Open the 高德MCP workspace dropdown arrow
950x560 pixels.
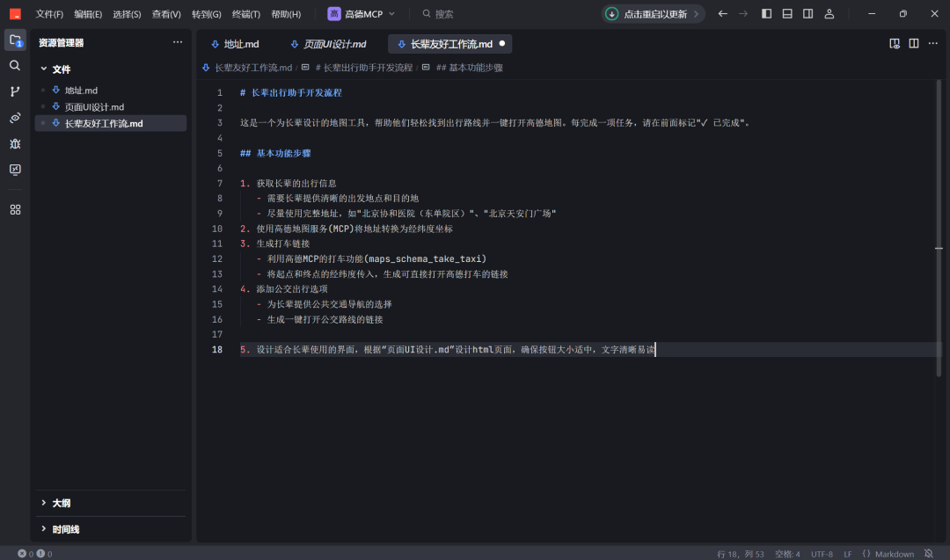pyautogui.click(x=392, y=13)
